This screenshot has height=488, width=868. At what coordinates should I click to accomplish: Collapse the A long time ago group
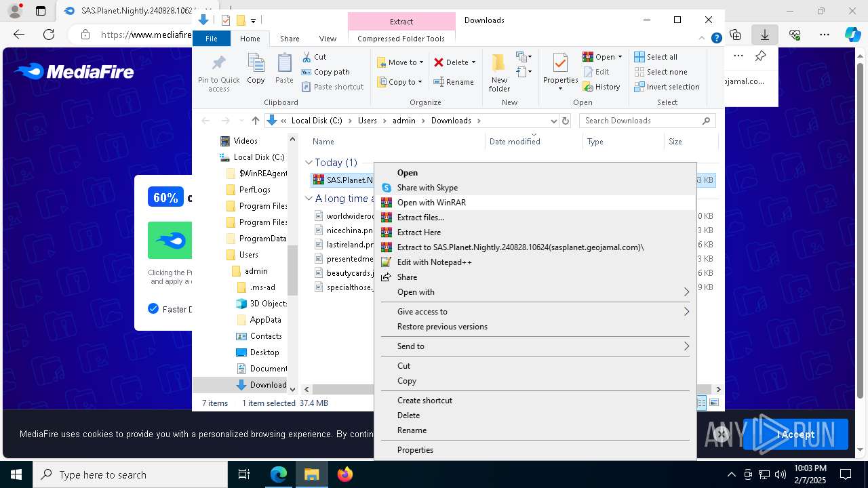point(309,199)
